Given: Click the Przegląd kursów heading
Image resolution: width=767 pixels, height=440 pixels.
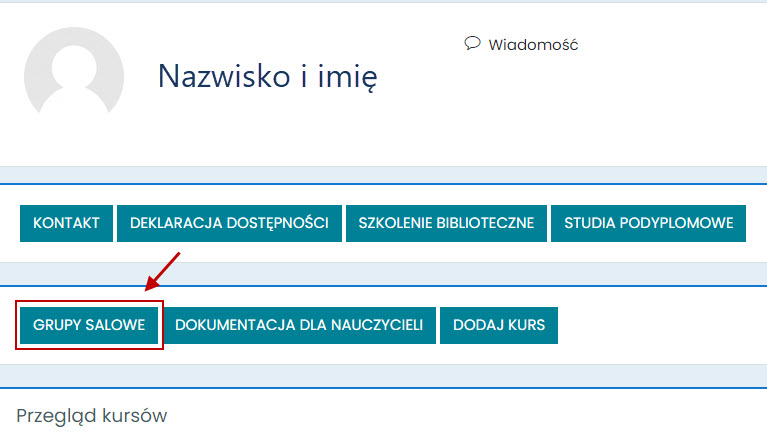Looking at the screenshot, I should [92, 415].
